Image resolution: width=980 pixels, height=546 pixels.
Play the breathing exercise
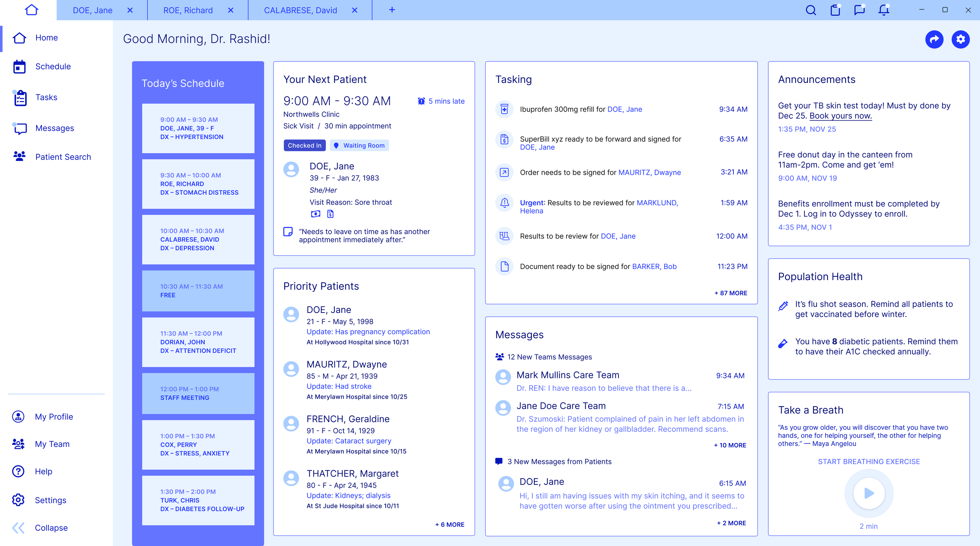coord(869,493)
